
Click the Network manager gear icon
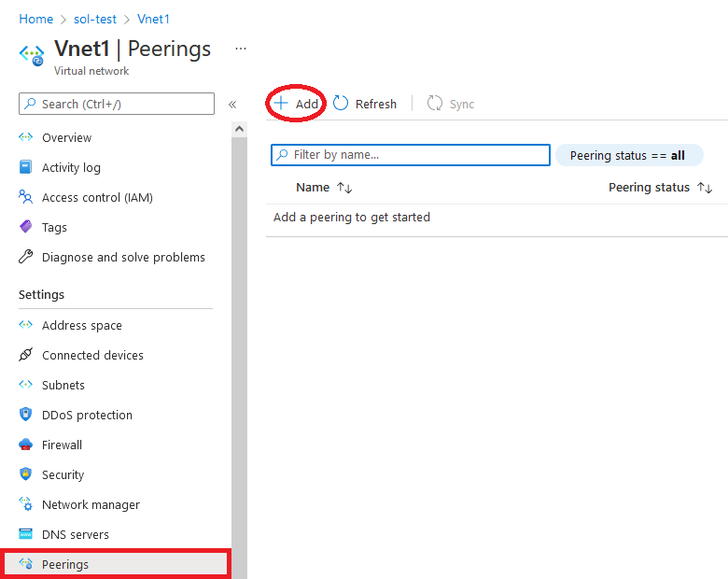click(x=25, y=503)
